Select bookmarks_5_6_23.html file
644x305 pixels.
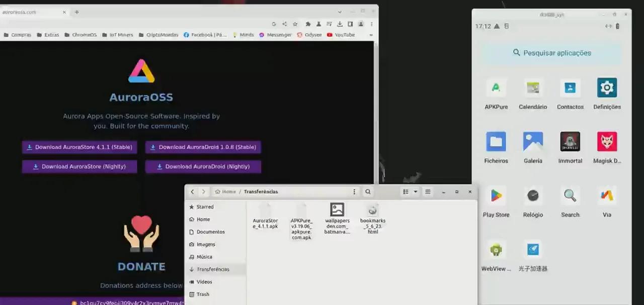click(373, 219)
